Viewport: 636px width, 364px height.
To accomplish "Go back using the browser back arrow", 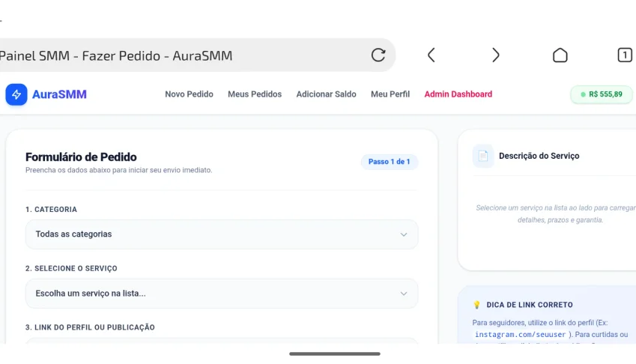I will (431, 55).
